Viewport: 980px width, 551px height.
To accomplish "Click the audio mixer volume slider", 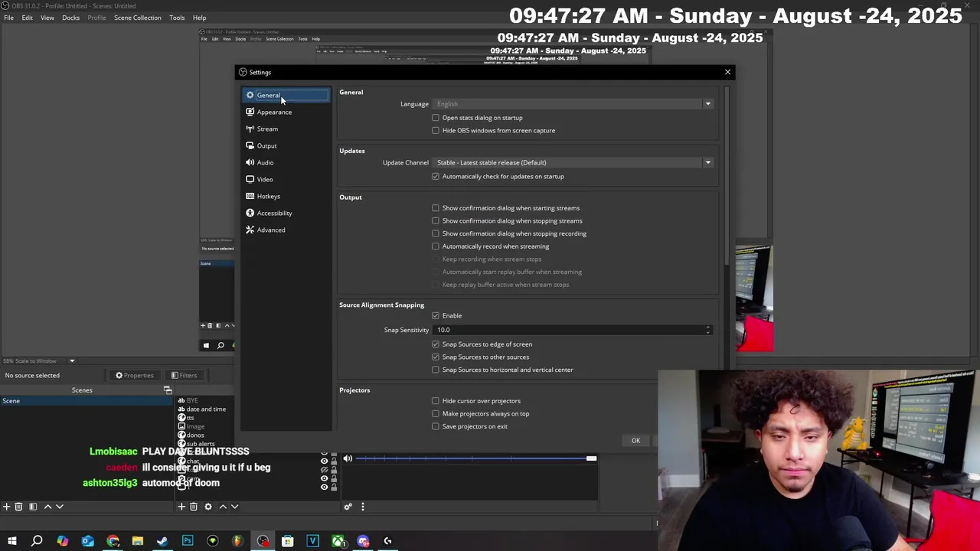I will tap(475, 458).
